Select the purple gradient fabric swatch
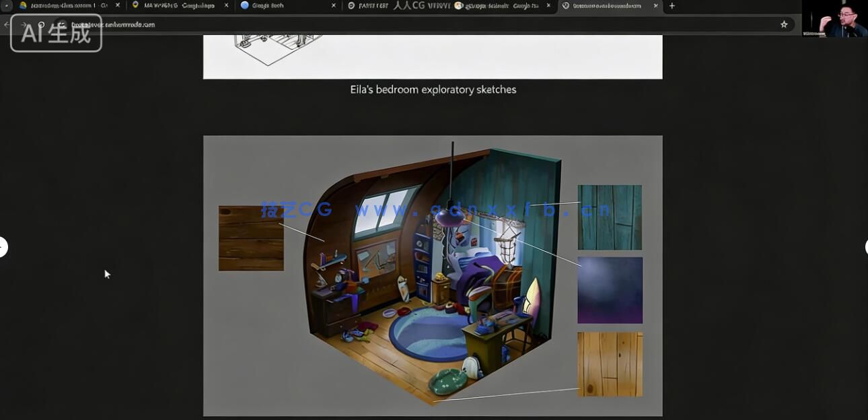The width and height of the screenshot is (868, 420). (610, 290)
